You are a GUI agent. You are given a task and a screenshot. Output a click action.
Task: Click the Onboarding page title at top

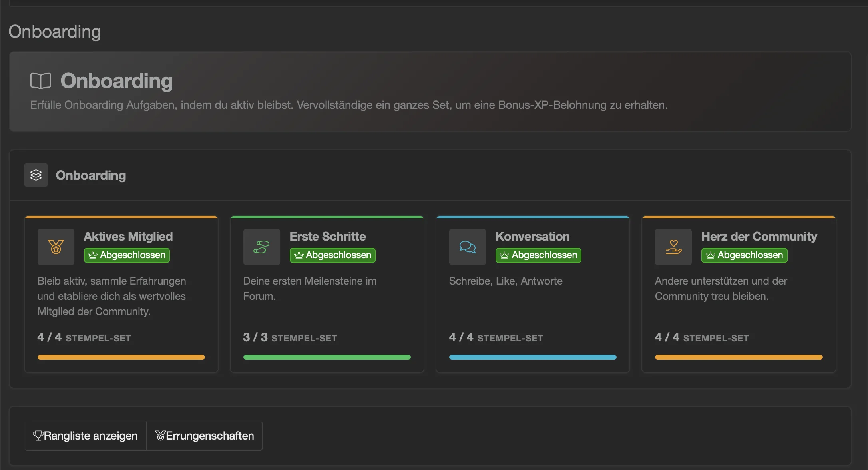(x=55, y=32)
